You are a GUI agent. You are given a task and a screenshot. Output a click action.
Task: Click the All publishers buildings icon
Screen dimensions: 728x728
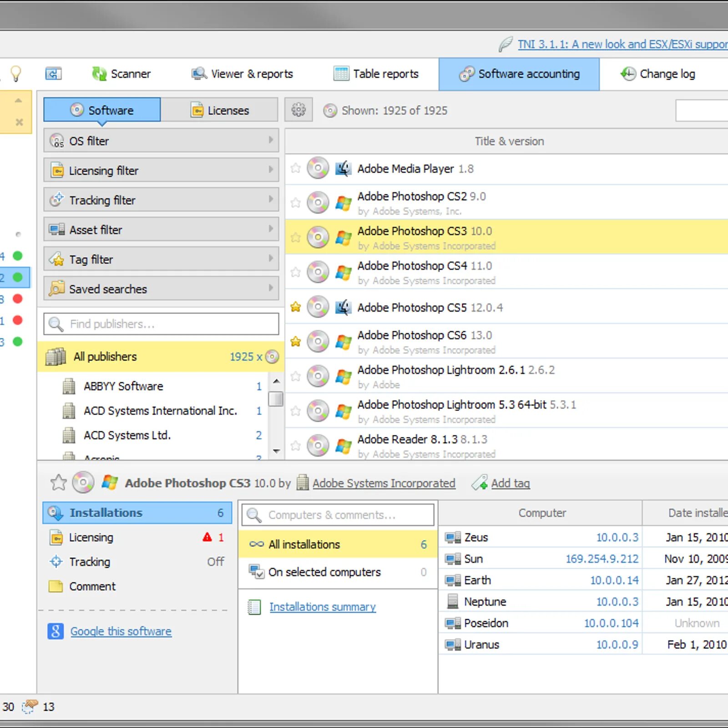coord(56,357)
